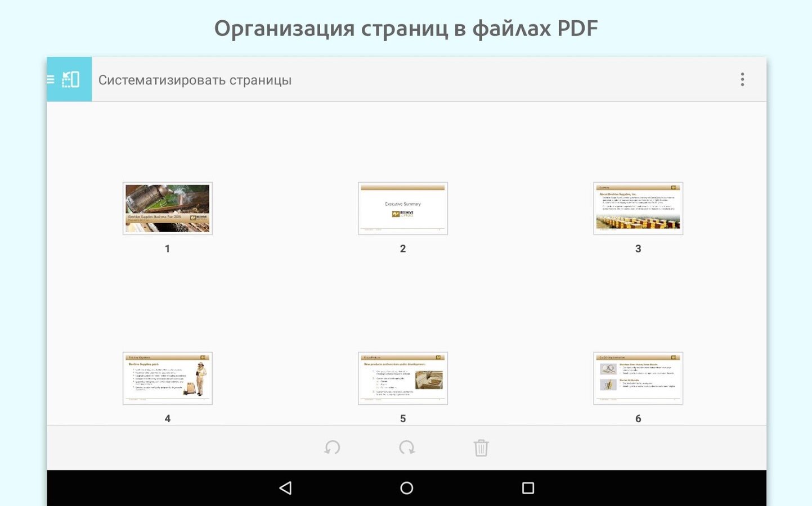Open recent apps with square button
Viewport: 812px width, 506px height.
click(x=528, y=488)
